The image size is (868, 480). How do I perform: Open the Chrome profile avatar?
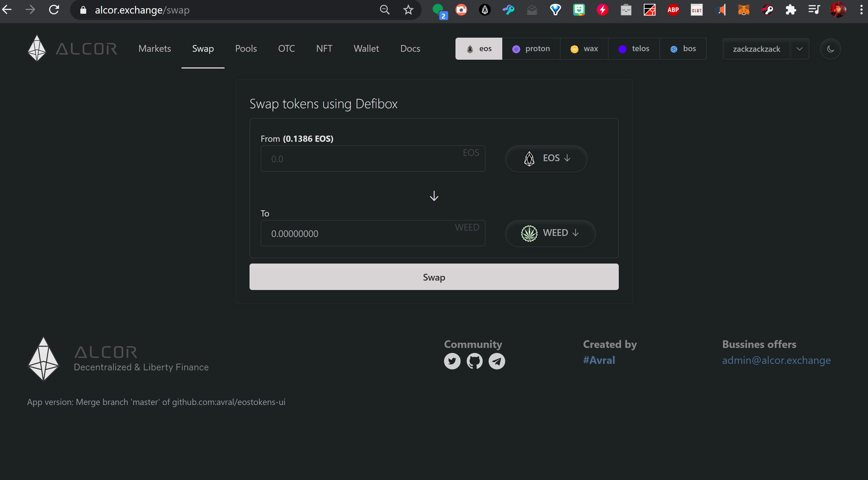tap(838, 10)
